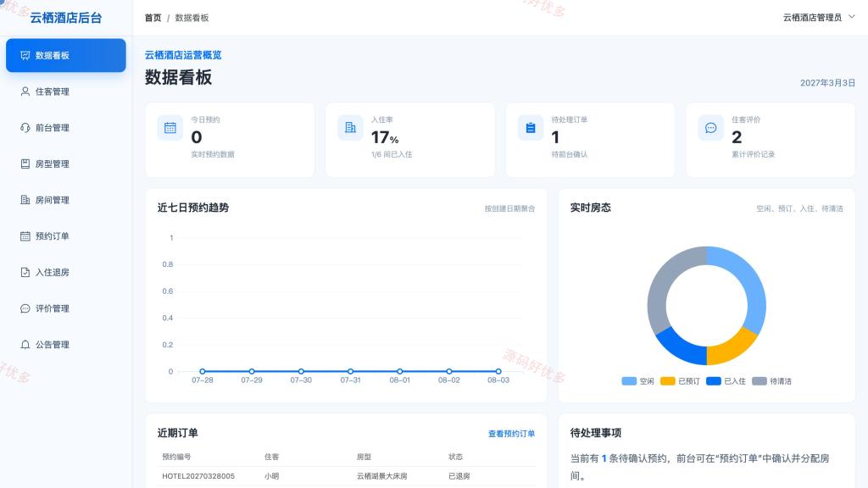This screenshot has height=488, width=868.
Task: Click order number HOTEL20270328005
Action: pyautogui.click(x=198, y=476)
